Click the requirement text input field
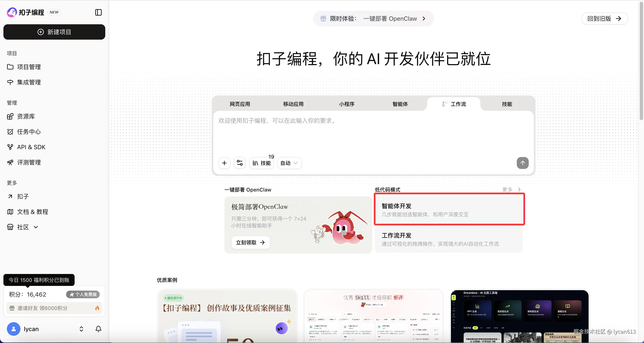This screenshot has height=343, width=644. (x=373, y=133)
